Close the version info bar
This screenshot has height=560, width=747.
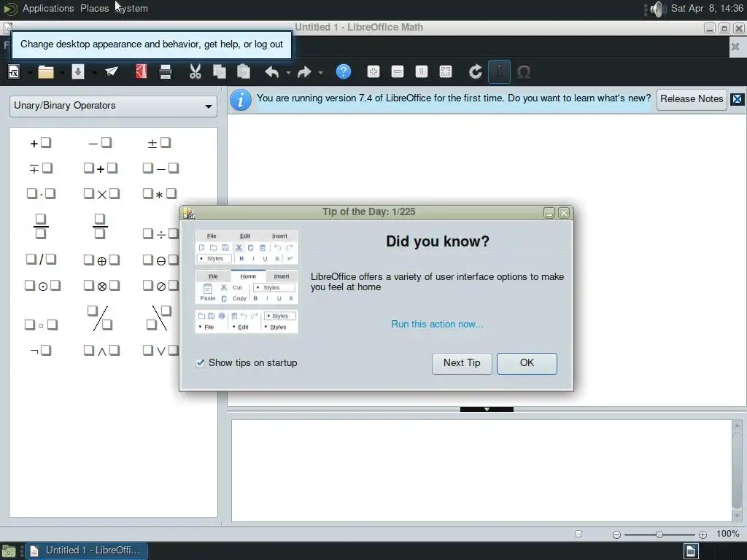[x=737, y=99]
